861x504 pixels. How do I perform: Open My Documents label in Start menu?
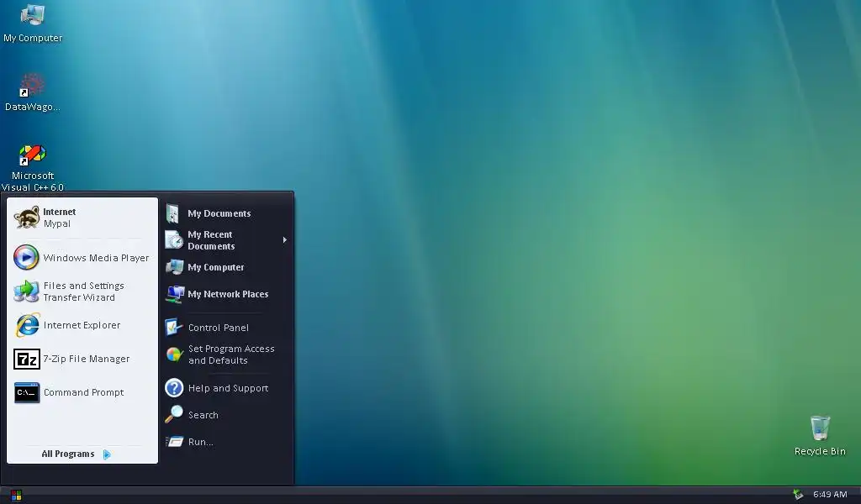click(219, 213)
